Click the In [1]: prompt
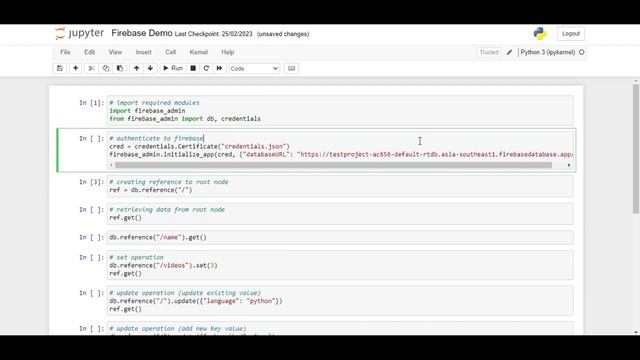The width and height of the screenshot is (640, 360). click(91, 103)
